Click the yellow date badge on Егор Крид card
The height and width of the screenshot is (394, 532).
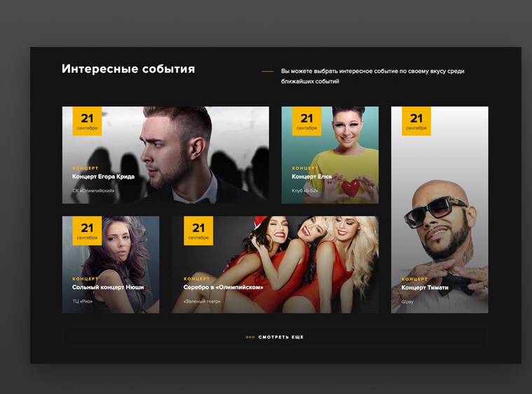tap(87, 121)
